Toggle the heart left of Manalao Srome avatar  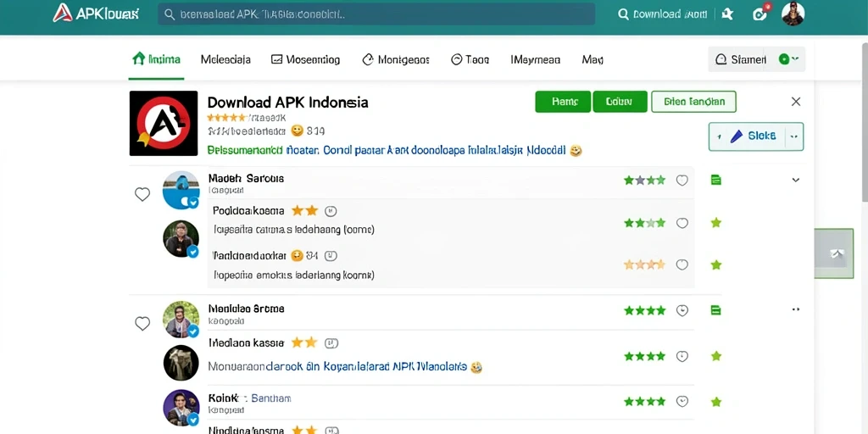(142, 324)
